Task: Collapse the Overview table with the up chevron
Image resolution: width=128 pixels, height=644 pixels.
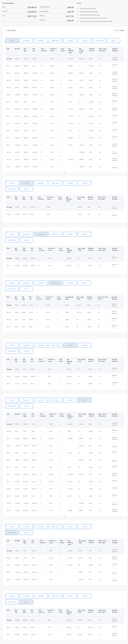Action: pyautogui.click(x=65, y=173)
